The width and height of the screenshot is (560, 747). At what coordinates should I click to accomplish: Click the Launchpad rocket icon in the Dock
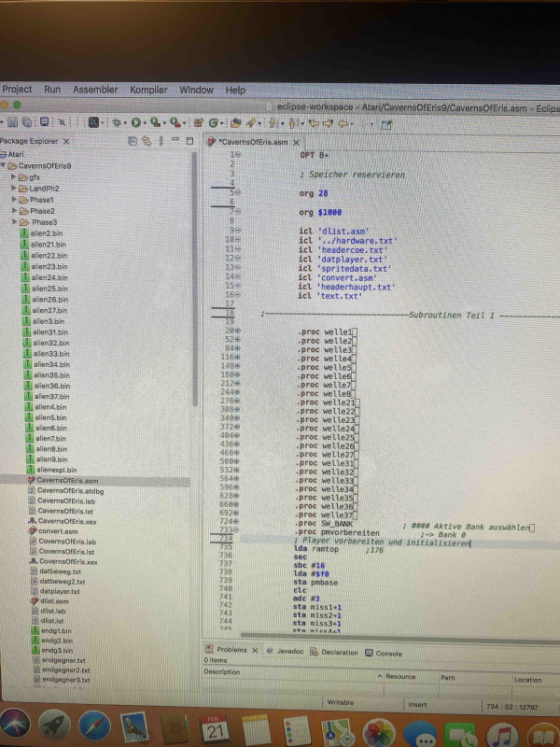tap(56, 726)
